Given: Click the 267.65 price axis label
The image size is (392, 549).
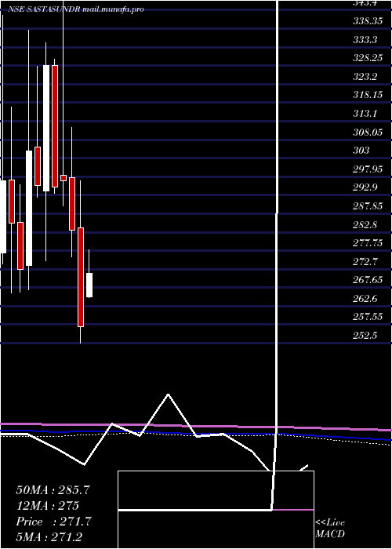Looking at the screenshot, I should [x=368, y=280].
